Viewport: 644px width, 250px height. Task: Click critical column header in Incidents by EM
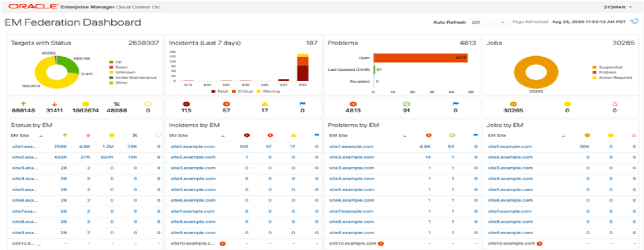(270, 136)
